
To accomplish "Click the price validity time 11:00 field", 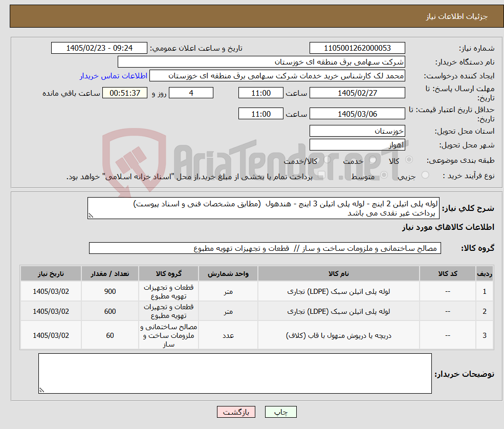I will (x=260, y=114).
